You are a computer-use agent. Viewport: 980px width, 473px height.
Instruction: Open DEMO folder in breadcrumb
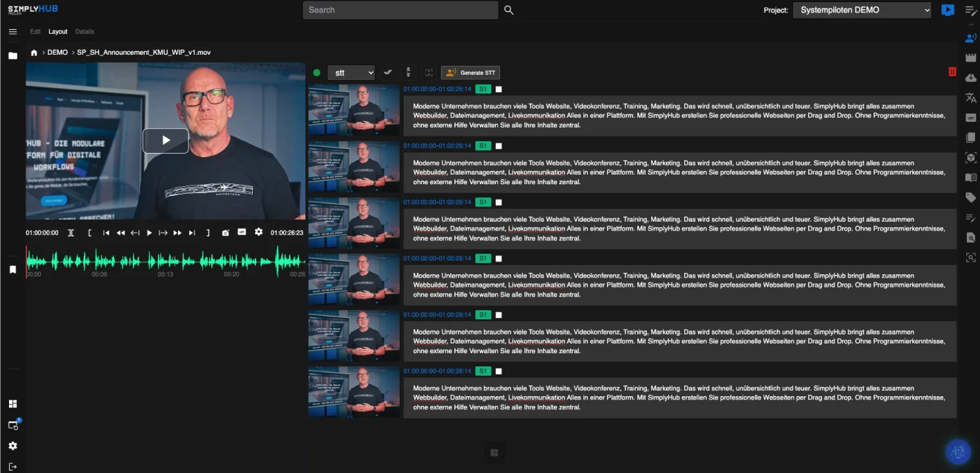57,53
